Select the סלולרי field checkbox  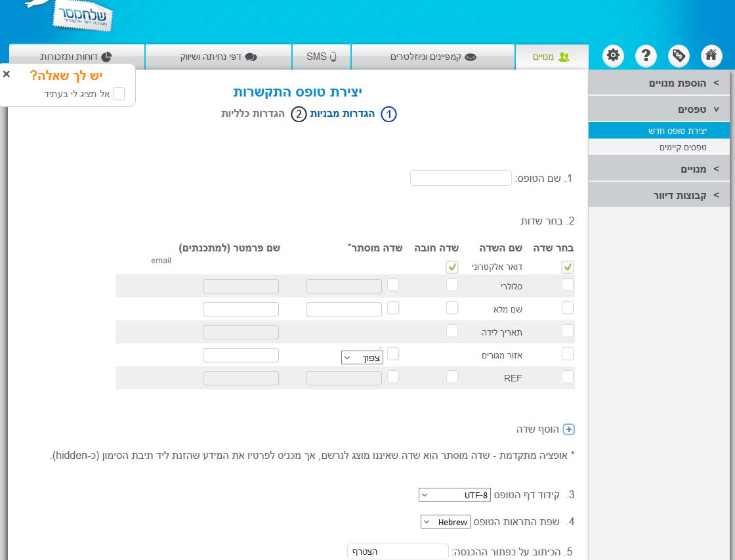pyautogui.click(x=568, y=285)
